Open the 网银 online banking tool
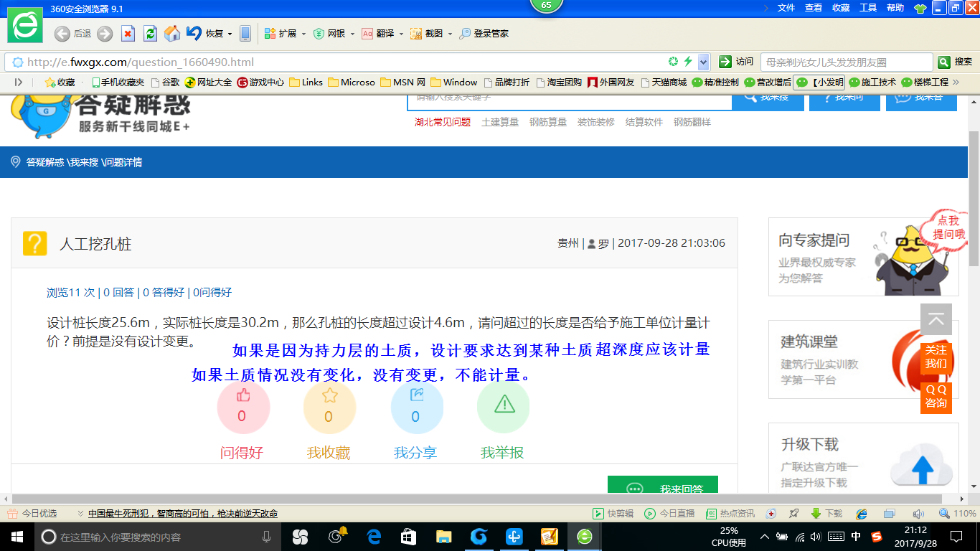 (329, 34)
